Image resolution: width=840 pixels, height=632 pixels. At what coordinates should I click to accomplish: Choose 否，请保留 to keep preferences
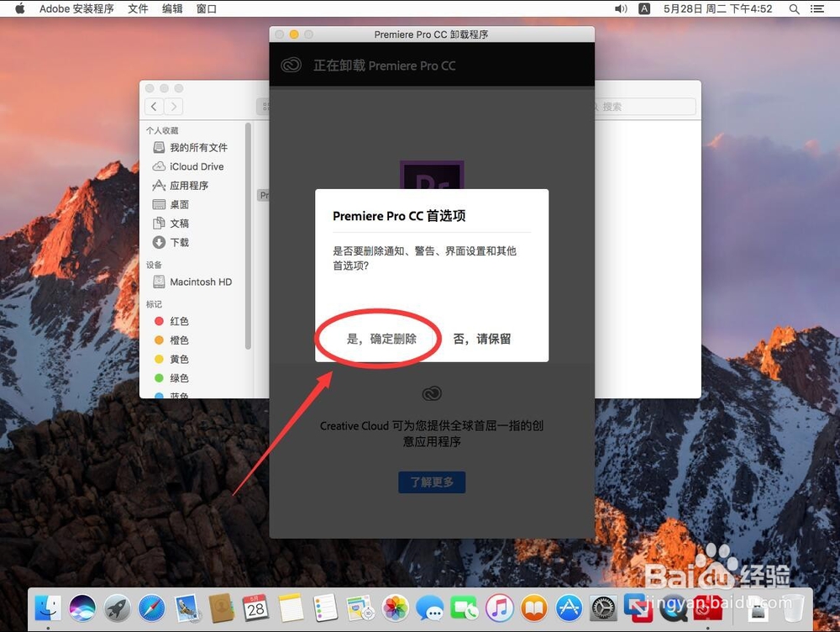click(x=482, y=339)
